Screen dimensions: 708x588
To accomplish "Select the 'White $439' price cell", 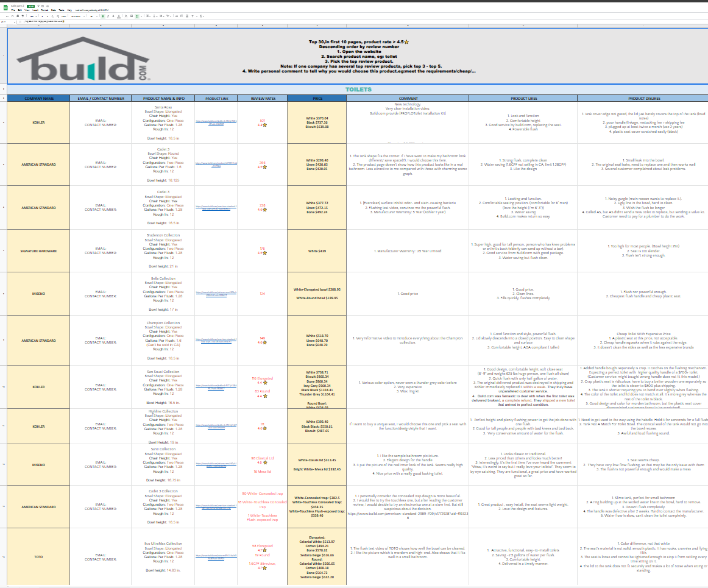I will [317, 250].
